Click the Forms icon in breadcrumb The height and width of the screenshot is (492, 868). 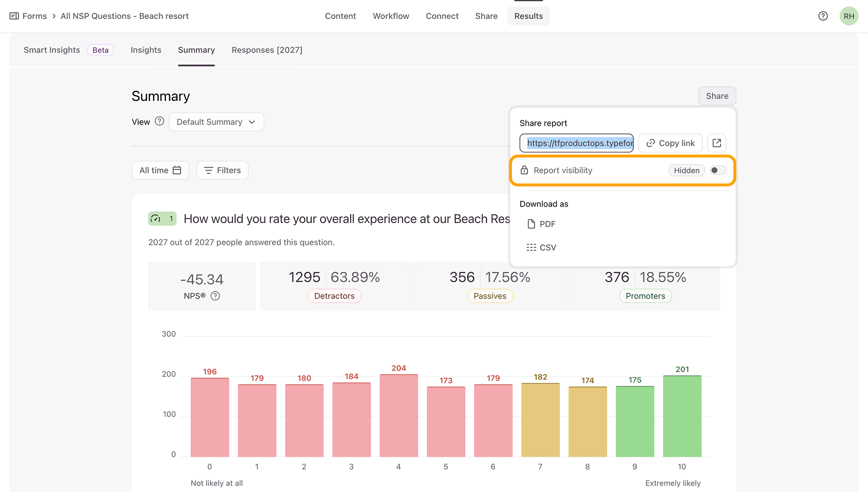(x=14, y=16)
